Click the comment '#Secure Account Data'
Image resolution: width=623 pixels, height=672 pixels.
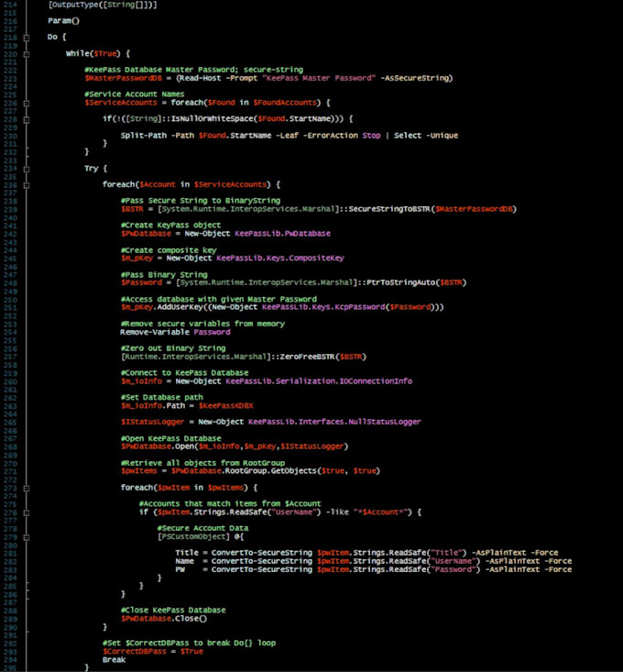point(203,528)
